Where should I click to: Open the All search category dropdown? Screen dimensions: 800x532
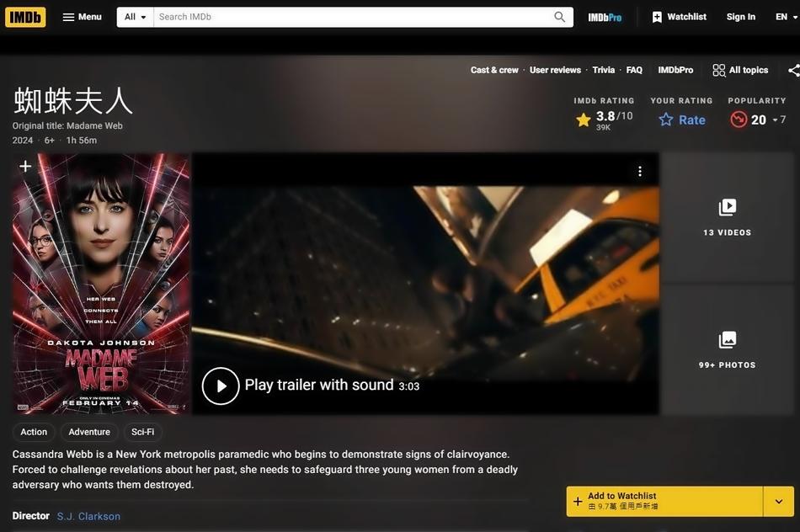[x=136, y=17]
